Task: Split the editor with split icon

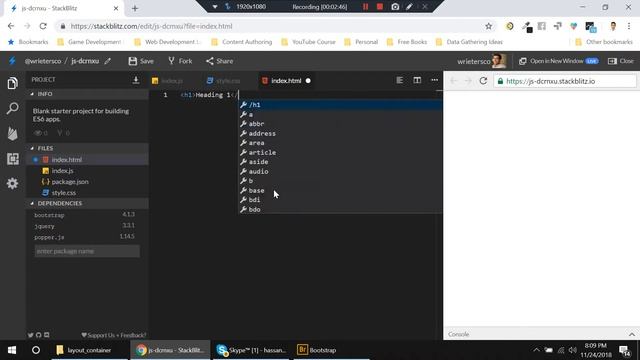Action: click(417, 80)
